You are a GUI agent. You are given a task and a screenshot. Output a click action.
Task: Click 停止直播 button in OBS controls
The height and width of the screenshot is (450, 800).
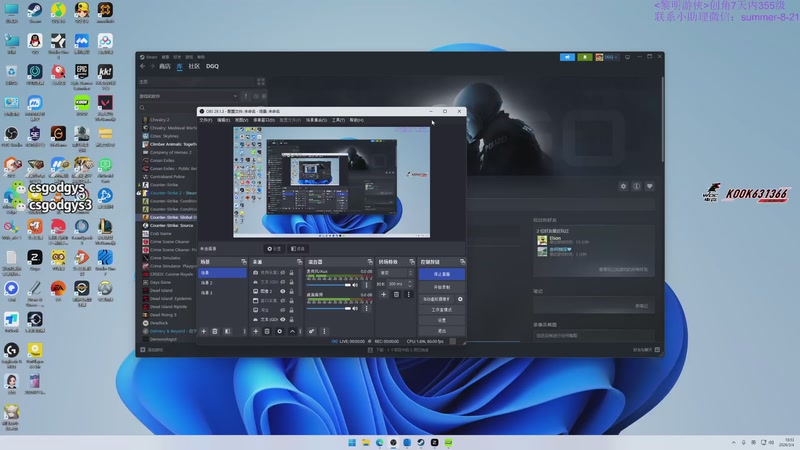coord(441,274)
